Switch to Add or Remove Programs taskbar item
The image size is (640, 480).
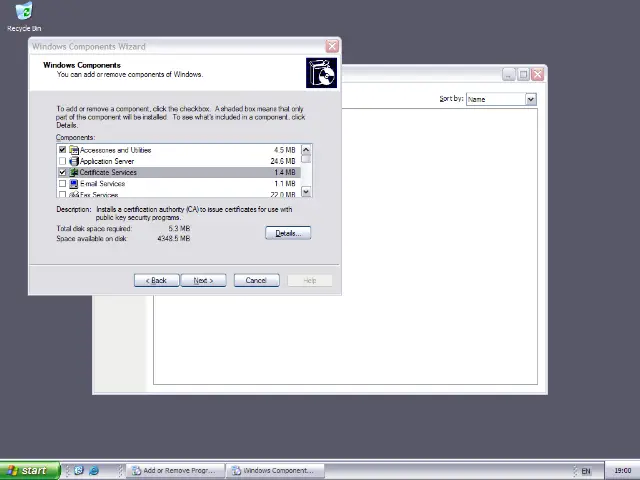coord(176,471)
